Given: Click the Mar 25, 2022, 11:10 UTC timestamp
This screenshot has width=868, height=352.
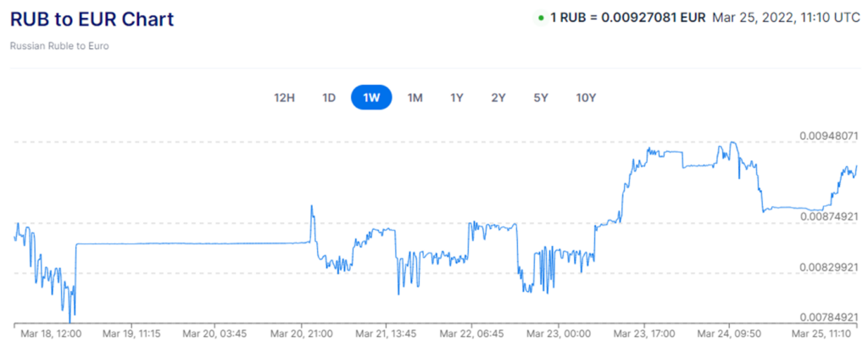Looking at the screenshot, I should click(x=786, y=18).
